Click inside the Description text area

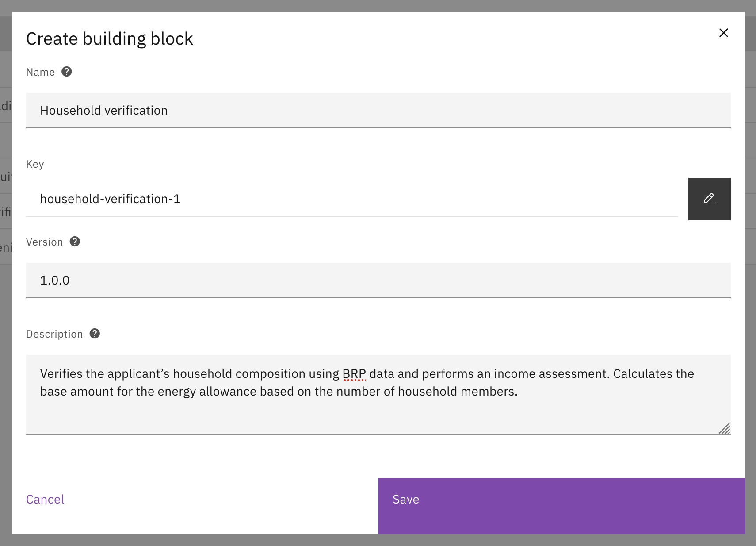378,411
